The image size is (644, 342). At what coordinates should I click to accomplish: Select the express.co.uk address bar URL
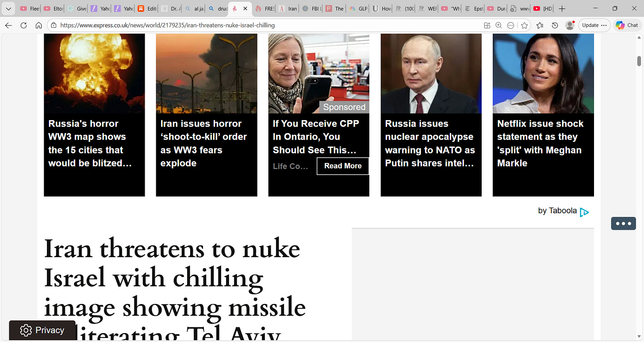(x=167, y=25)
